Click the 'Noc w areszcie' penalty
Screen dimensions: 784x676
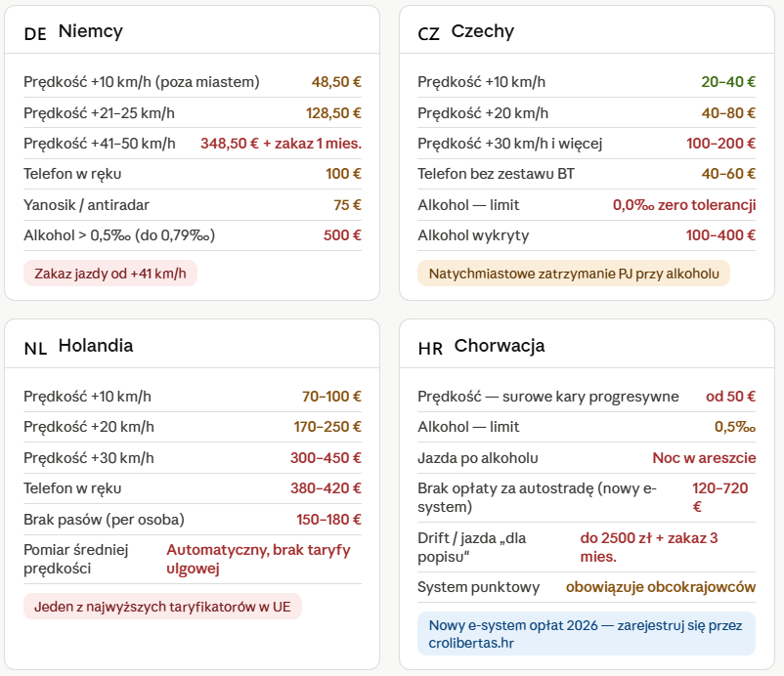pos(704,457)
